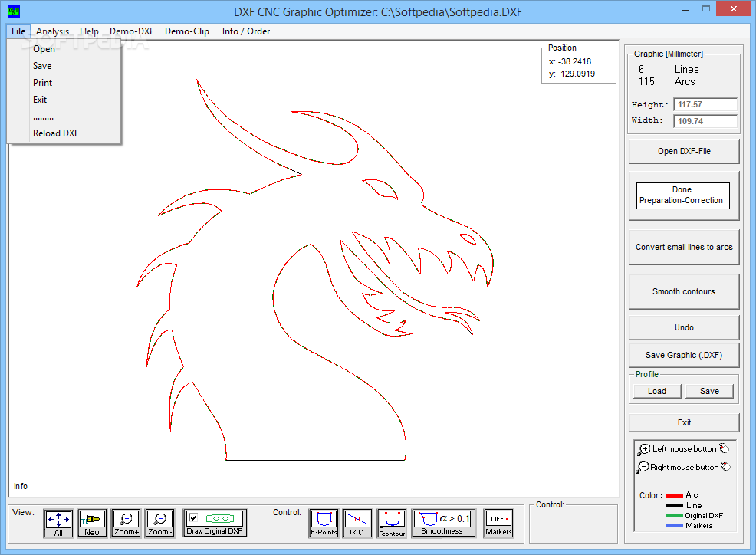Click the New redraw view icon
Screen dimensions: 756x555
click(91, 523)
